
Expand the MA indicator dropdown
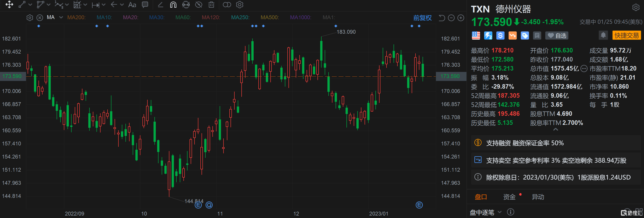click(61, 17)
